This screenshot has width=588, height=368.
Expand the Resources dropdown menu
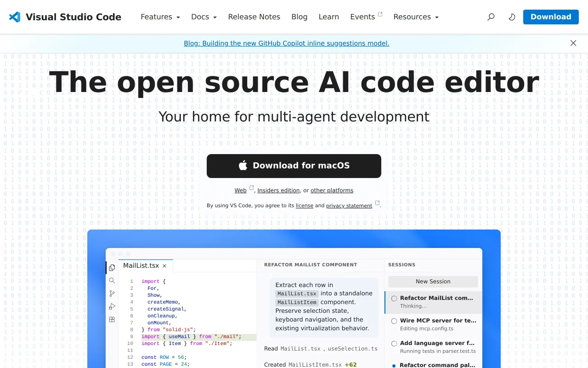(416, 17)
